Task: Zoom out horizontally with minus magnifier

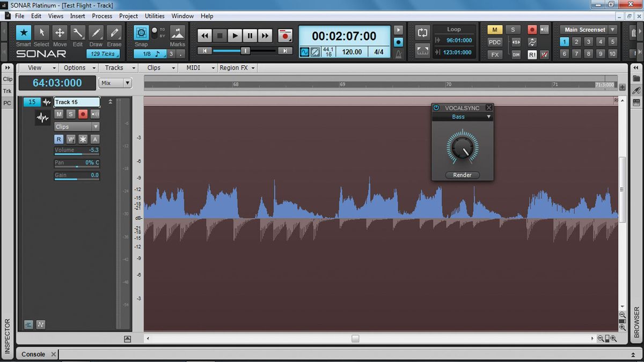Action: (601, 338)
